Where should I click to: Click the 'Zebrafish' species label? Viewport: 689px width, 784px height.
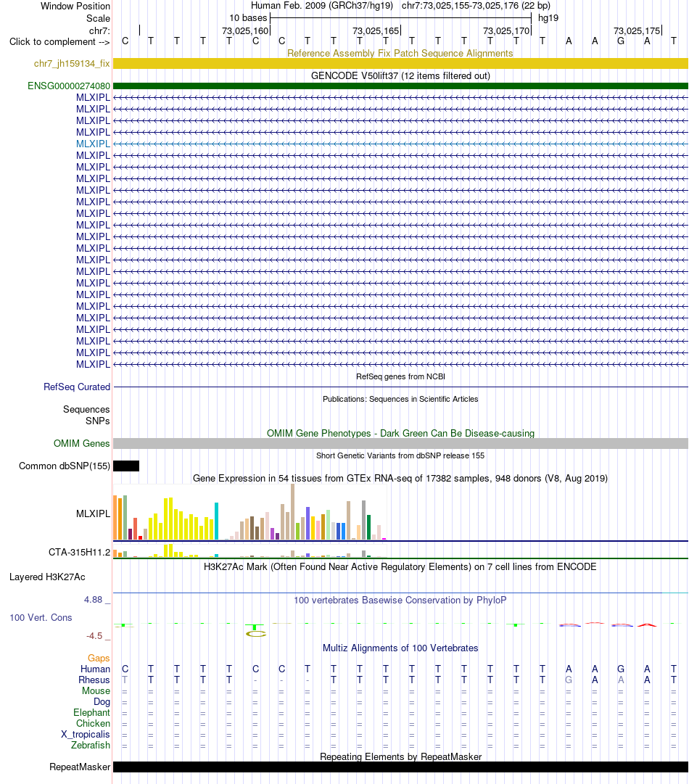91,745
